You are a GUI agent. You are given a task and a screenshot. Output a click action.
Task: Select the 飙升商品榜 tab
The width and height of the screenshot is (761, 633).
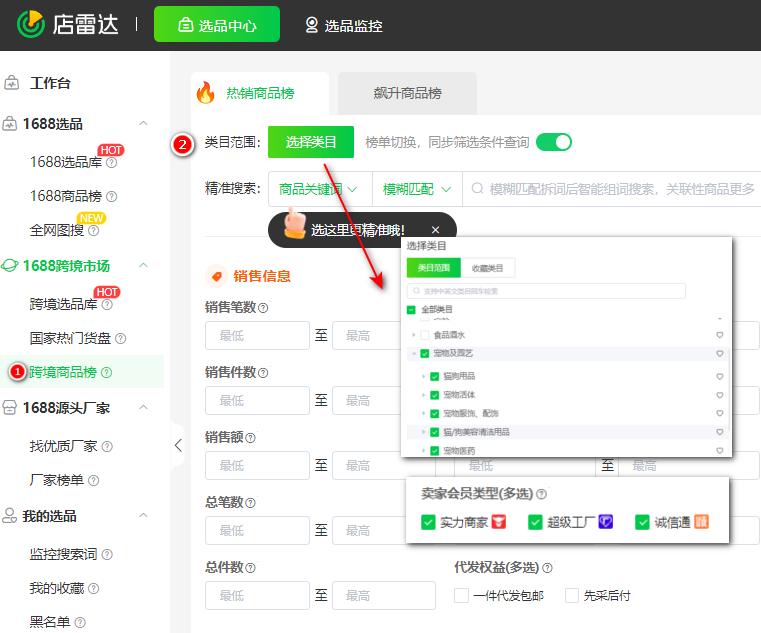tap(407, 93)
